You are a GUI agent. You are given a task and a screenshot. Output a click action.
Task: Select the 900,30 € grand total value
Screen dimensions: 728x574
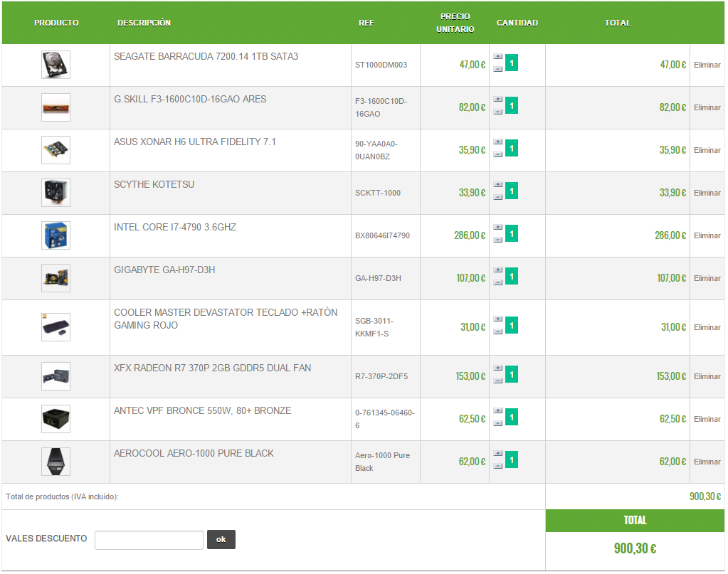635,548
